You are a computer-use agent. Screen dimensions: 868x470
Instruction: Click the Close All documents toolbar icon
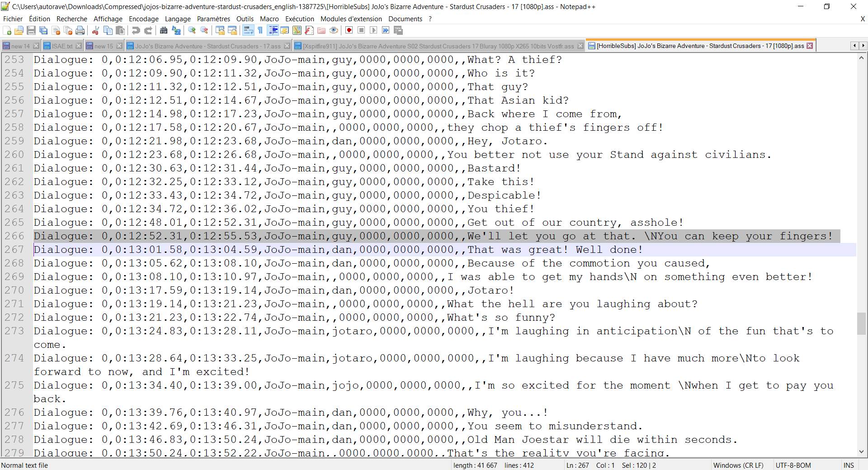pos(68,30)
